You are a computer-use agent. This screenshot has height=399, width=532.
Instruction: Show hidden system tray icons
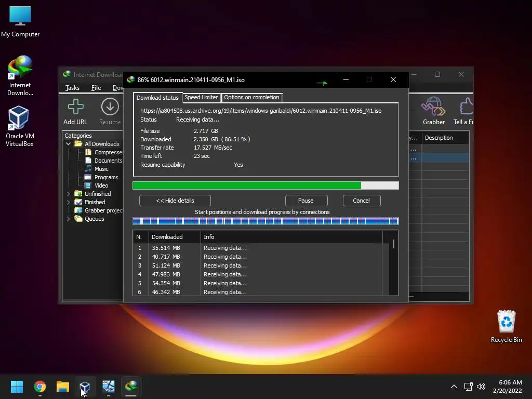pos(454,387)
